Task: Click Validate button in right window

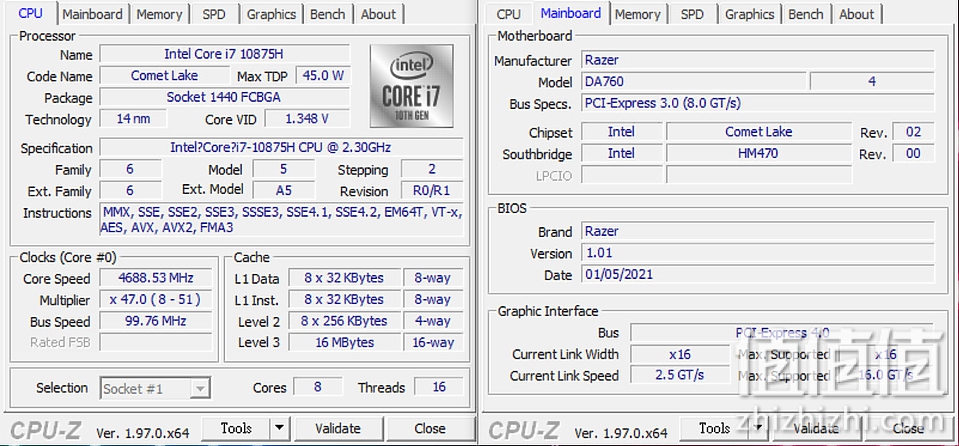Action: (816, 428)
